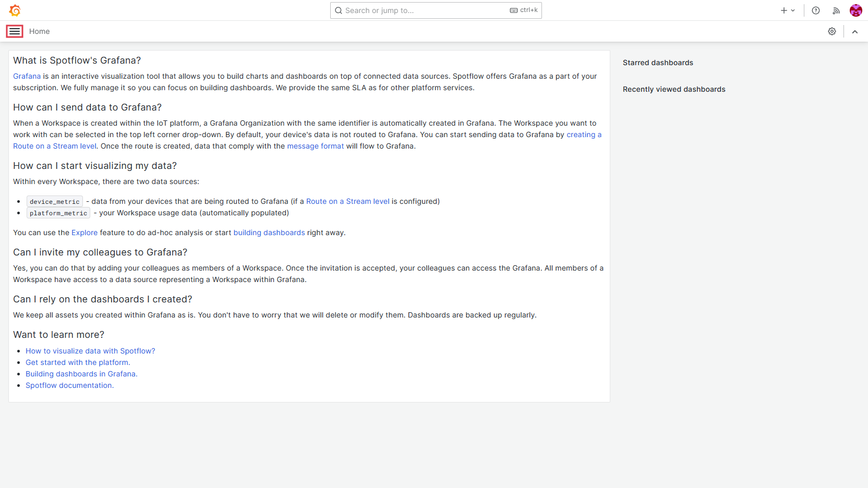Open the hamburger navigation menu

point(15,31)
